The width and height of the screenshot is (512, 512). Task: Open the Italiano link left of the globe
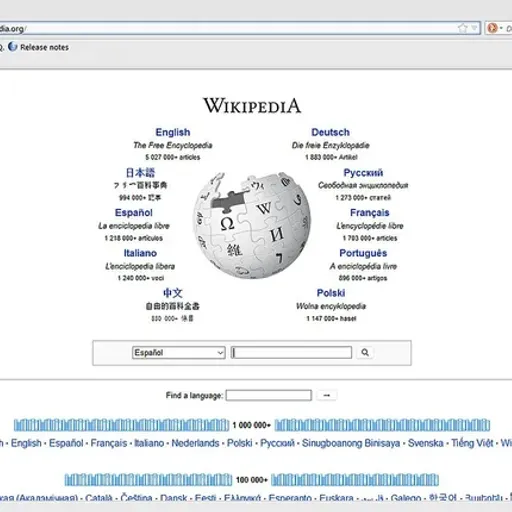(140, 253)
